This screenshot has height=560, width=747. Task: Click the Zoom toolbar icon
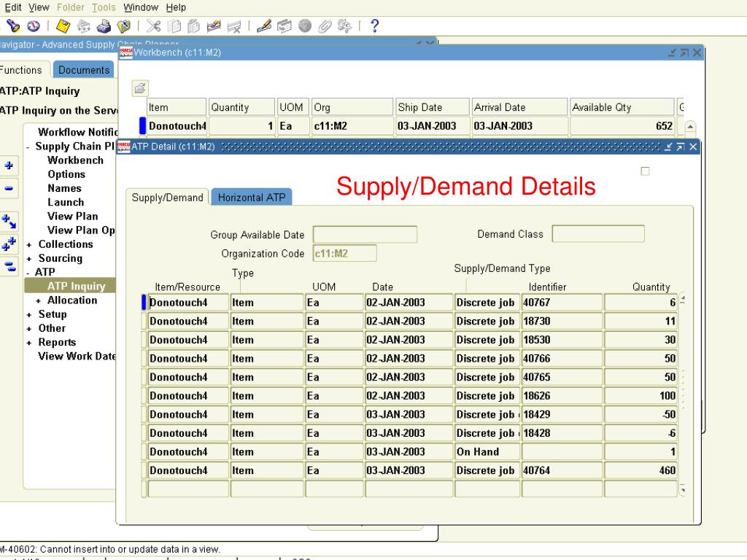(x=285, y=26)
